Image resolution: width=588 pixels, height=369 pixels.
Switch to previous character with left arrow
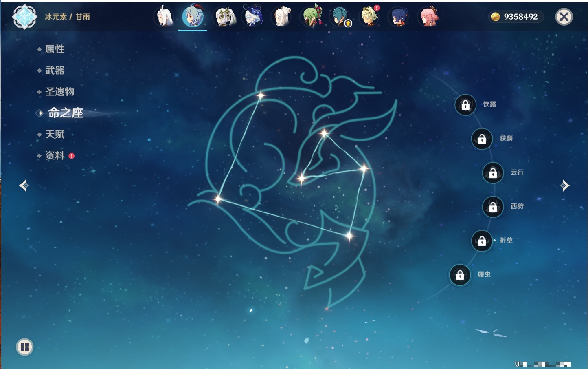(24, 186)
